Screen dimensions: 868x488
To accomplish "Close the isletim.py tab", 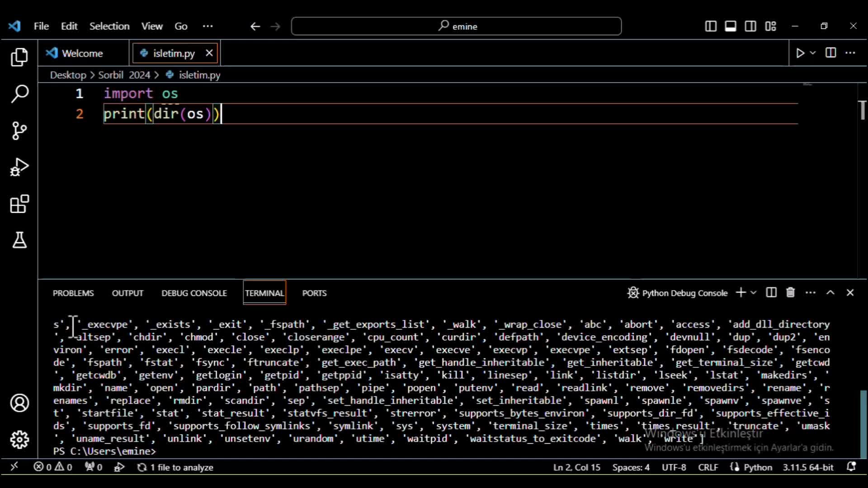I will pos(209,53).
